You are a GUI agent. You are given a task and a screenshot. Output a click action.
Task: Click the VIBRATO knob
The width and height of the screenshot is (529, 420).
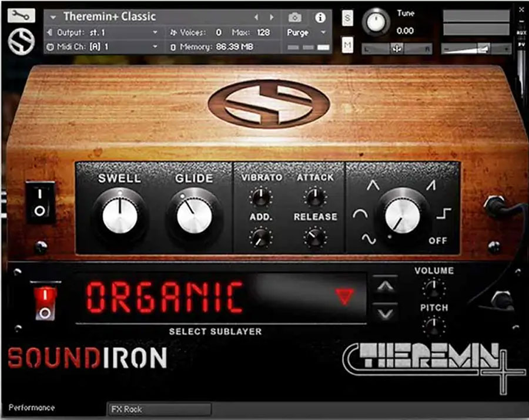(x=260, y=197)
